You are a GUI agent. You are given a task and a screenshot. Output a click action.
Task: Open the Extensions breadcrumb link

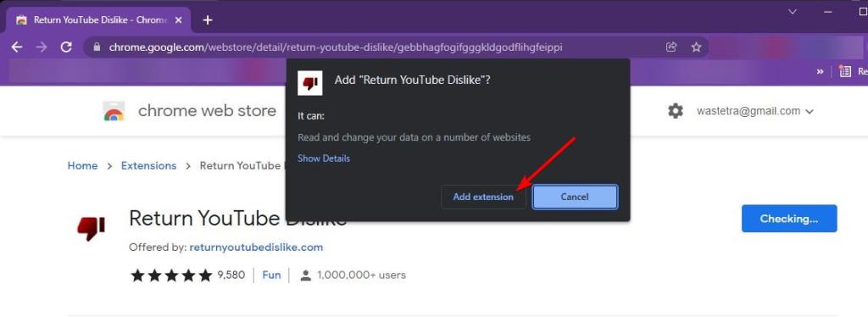149,165
